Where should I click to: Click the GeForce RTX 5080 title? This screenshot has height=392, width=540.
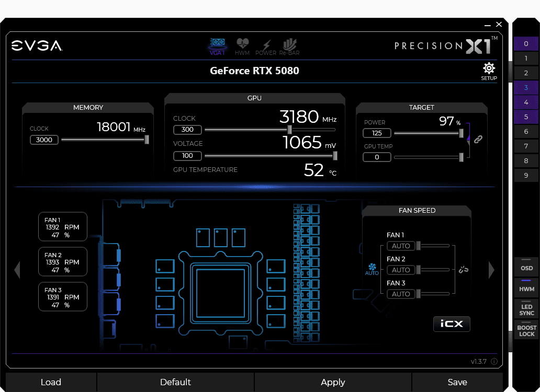click(254, 71)
